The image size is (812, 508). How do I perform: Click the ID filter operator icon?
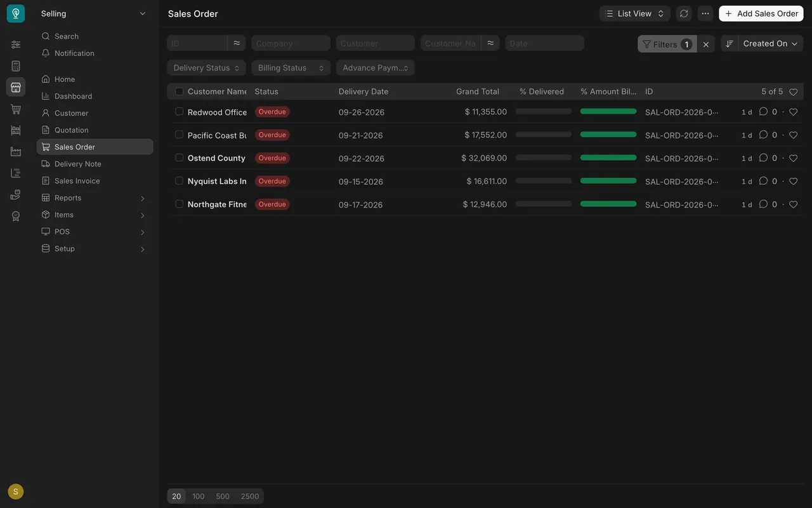237,43
